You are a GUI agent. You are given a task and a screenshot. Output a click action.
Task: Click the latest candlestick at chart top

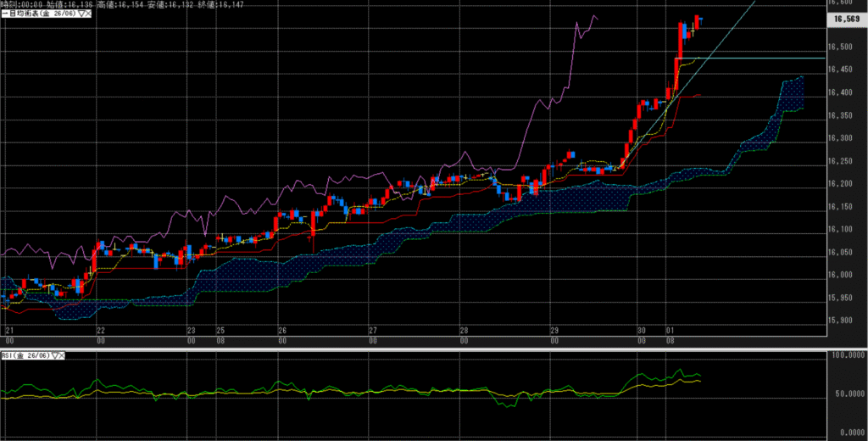point(699,19)
